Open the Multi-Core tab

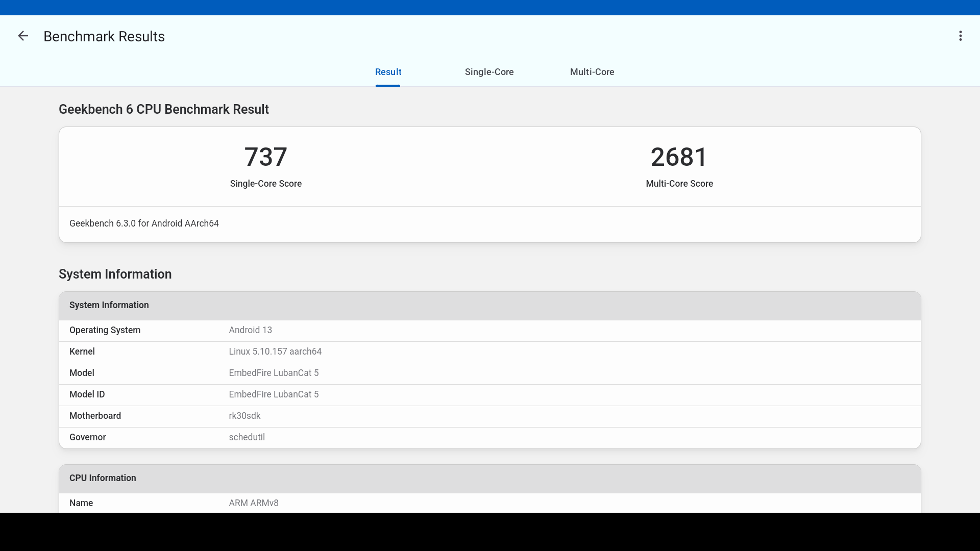click(592, 72)
